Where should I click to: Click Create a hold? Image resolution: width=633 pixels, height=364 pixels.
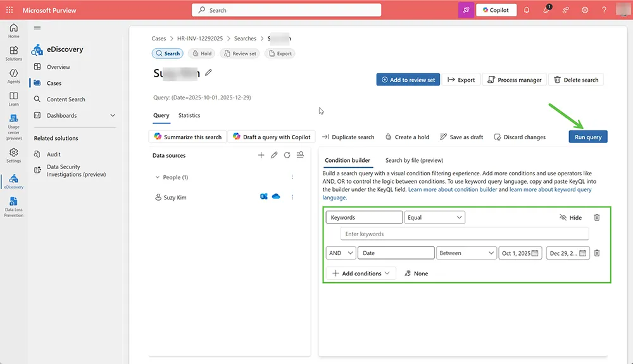(x=407, y=137)
